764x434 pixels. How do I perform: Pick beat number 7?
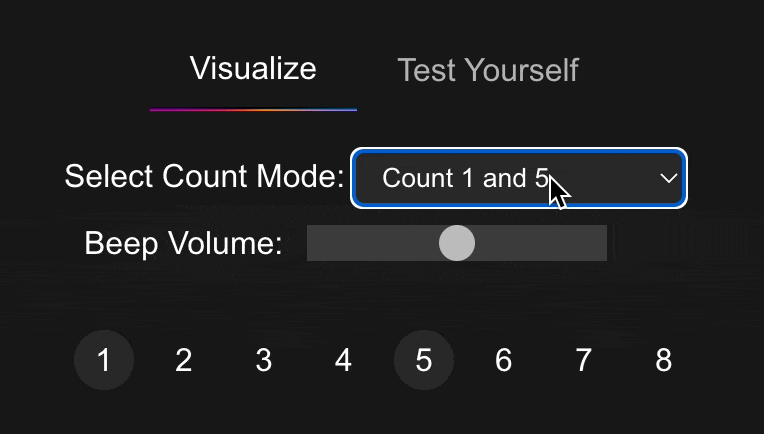584,360
